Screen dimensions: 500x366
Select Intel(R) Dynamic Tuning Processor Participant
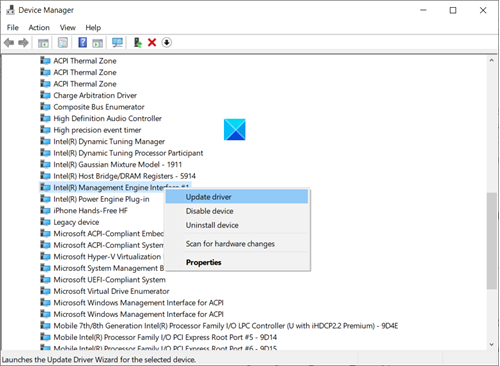[x=128, y=153]
